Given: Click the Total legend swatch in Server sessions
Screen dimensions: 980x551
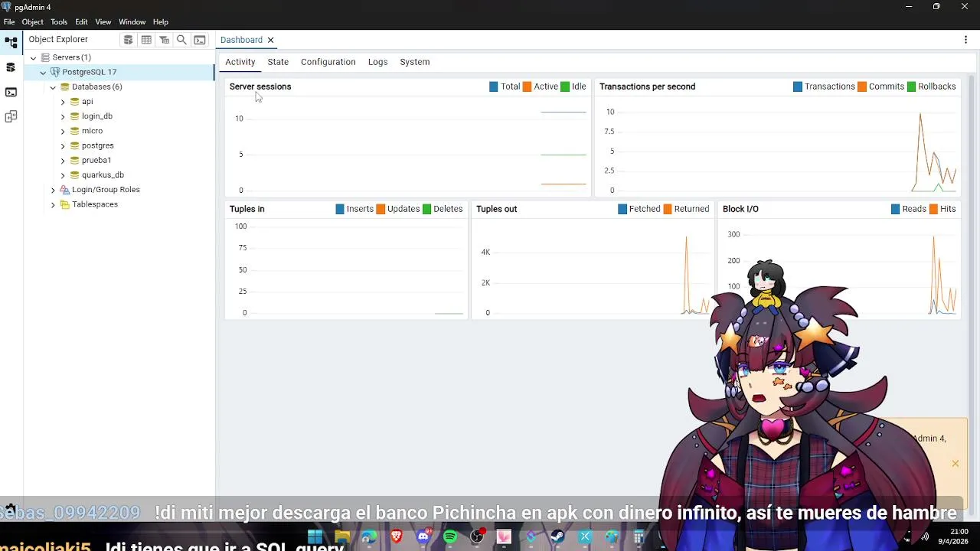Looking at the screenshot, I should pos(494,86).
